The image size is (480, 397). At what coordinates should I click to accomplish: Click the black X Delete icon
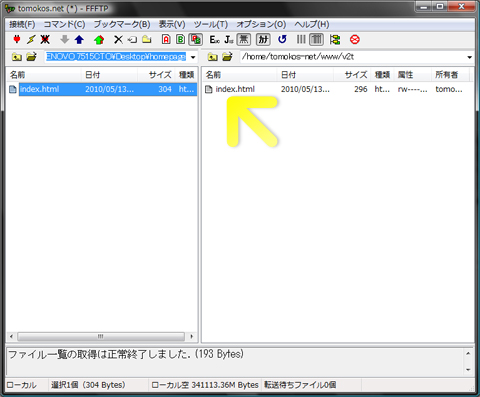tap(118, 40)
